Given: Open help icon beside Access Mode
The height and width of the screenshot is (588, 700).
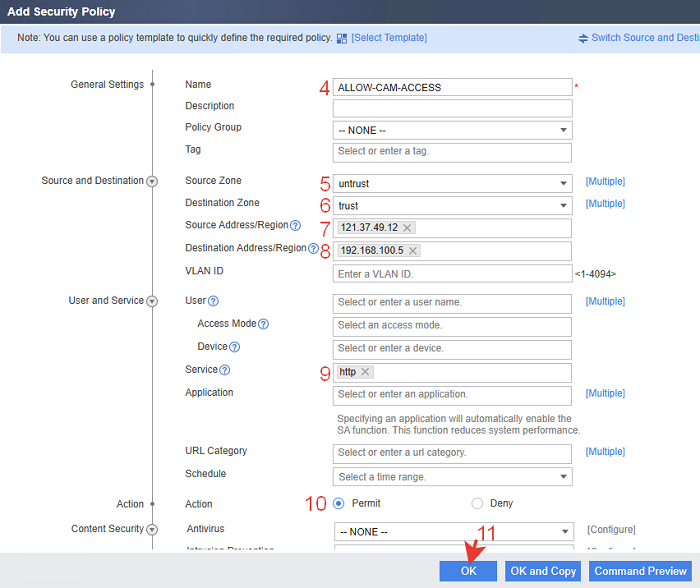Looking at the screenshot, I should pos(263,324).
